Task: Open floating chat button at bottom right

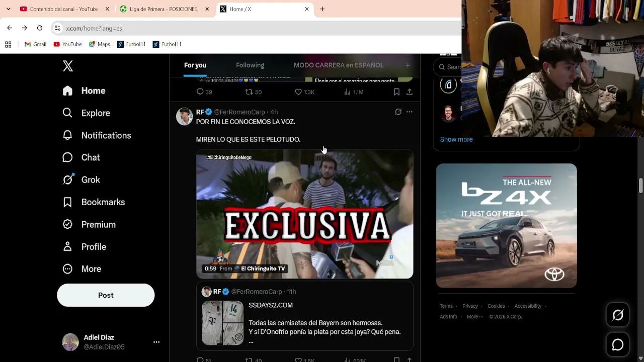Action: [618, 344]
